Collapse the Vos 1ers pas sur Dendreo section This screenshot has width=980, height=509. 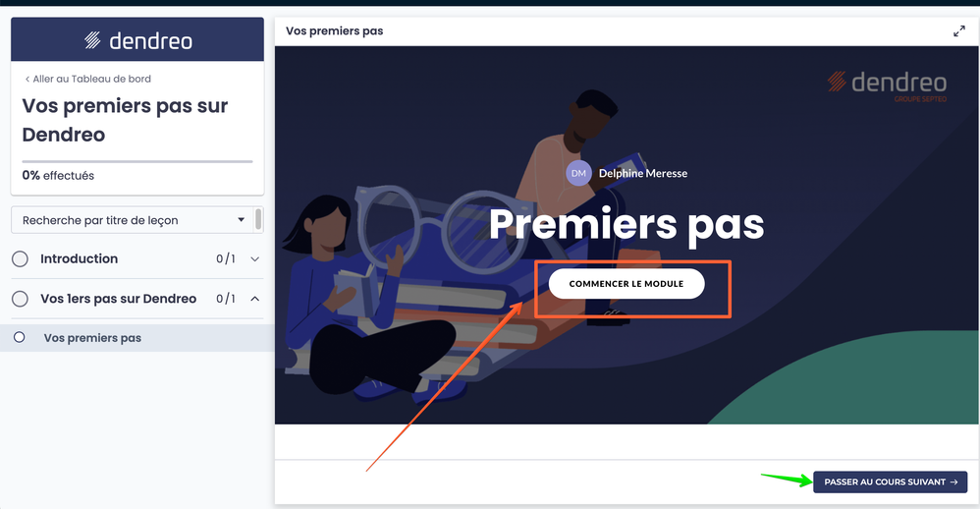tap(255, 299)
